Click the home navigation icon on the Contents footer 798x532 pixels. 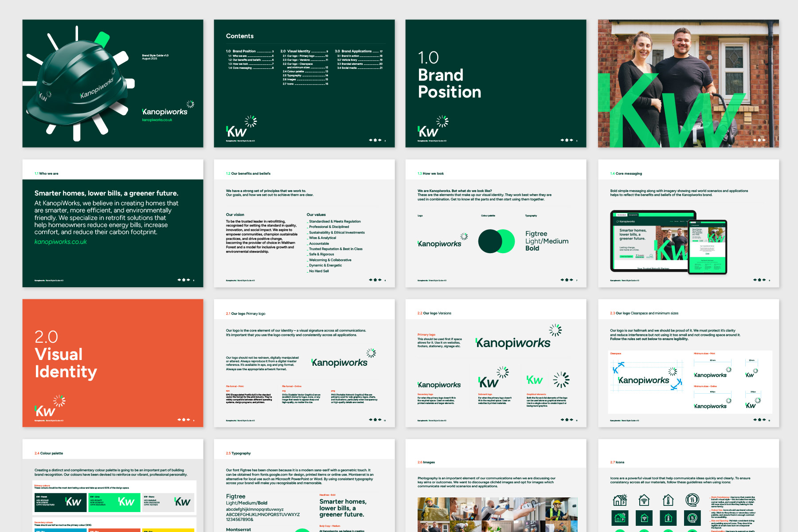click(x=375, y=140)
